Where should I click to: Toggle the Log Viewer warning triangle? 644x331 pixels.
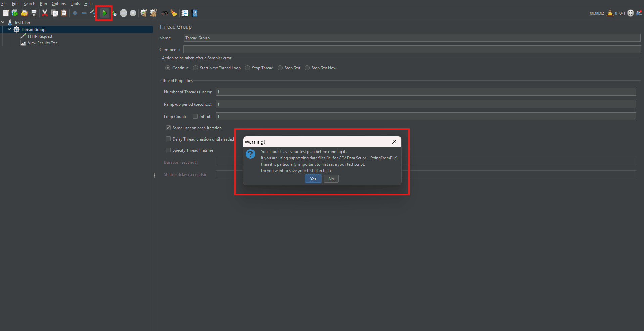coord(610,13)
